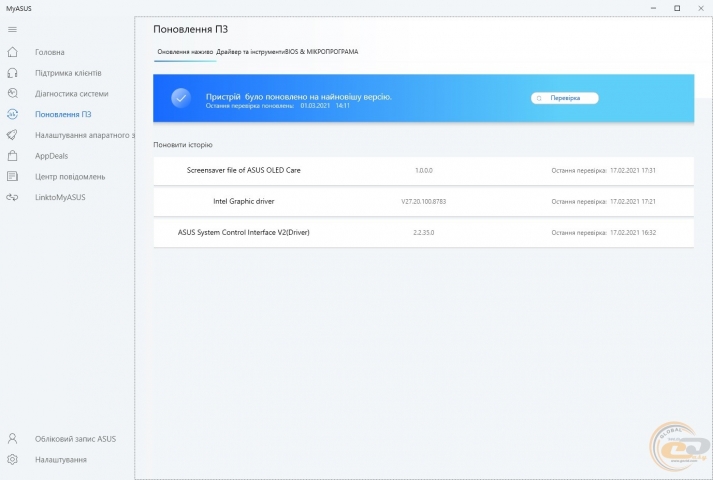
Task: Click the gear icon for Налаштування
Action: 13,460
